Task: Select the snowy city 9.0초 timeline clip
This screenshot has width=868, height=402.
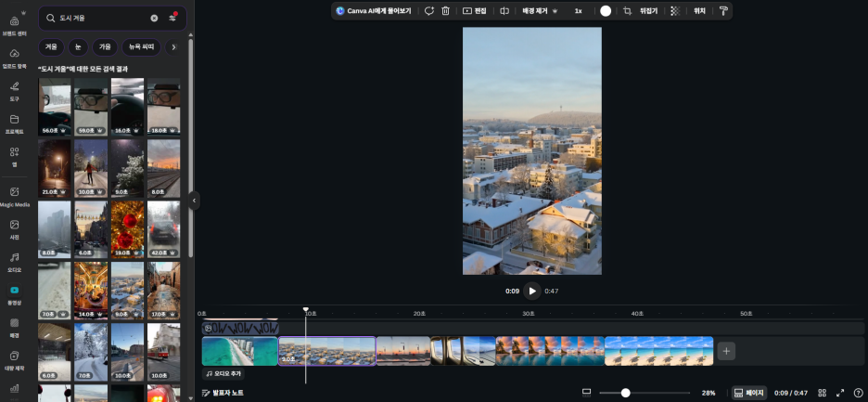Action: coord(327,351)
